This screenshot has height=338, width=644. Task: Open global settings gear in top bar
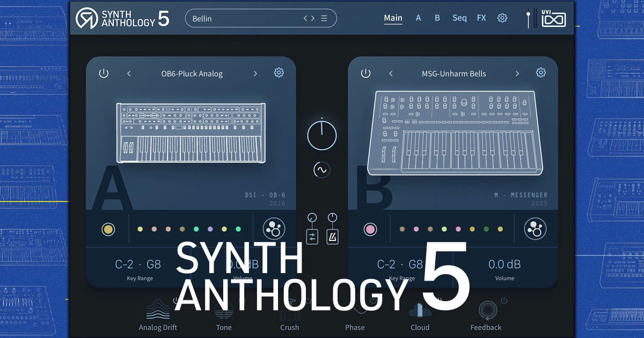tap(502, 18)
